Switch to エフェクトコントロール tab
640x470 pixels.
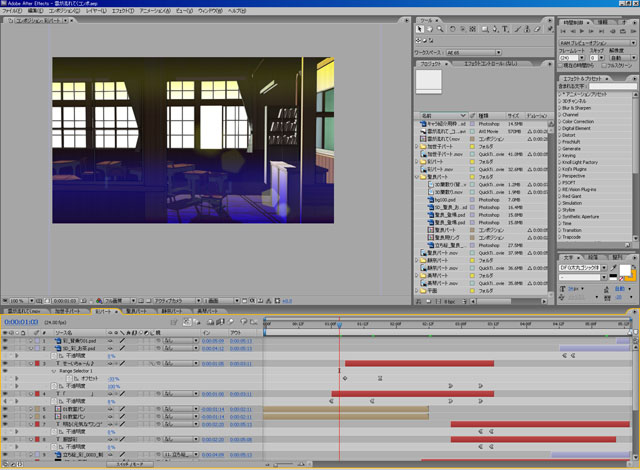click(490, 64)
